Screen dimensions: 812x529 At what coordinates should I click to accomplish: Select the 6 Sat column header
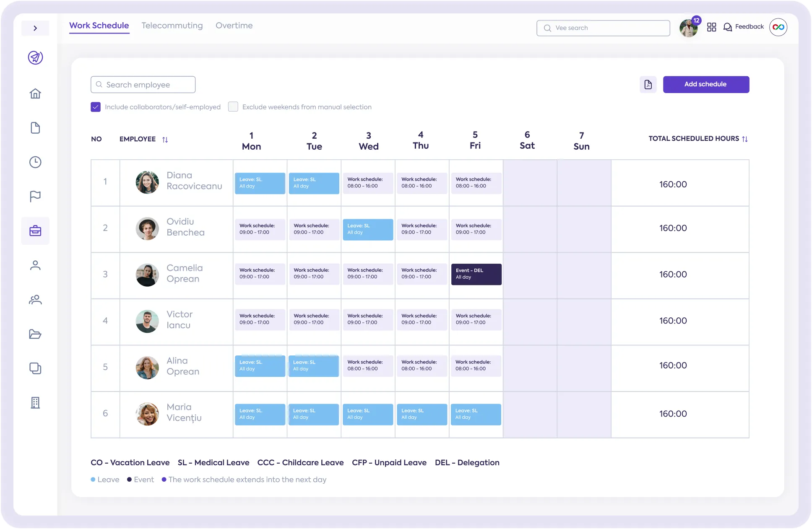(527, 140)
